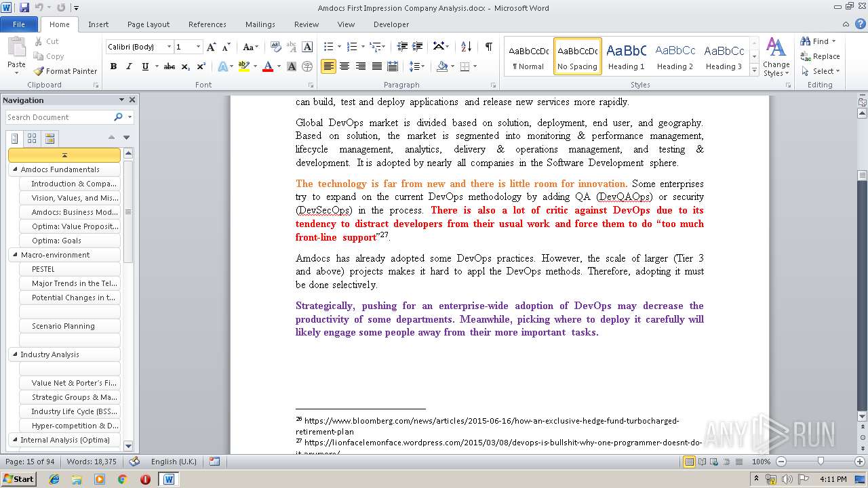Browse headings in Navigation pane
868x488 pixels.
pos(15,138)
